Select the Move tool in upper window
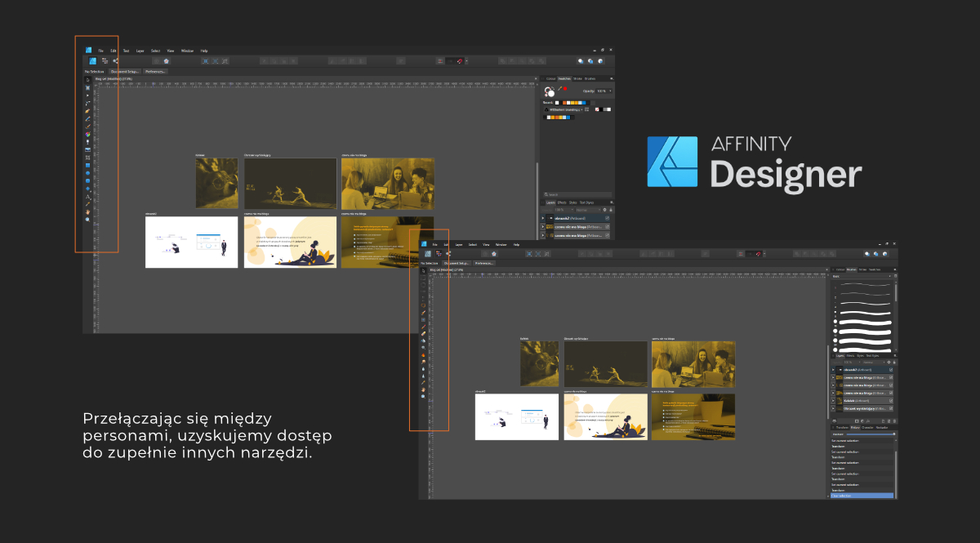The width and height of the screenshot is (980, 543). pos(87,79)
